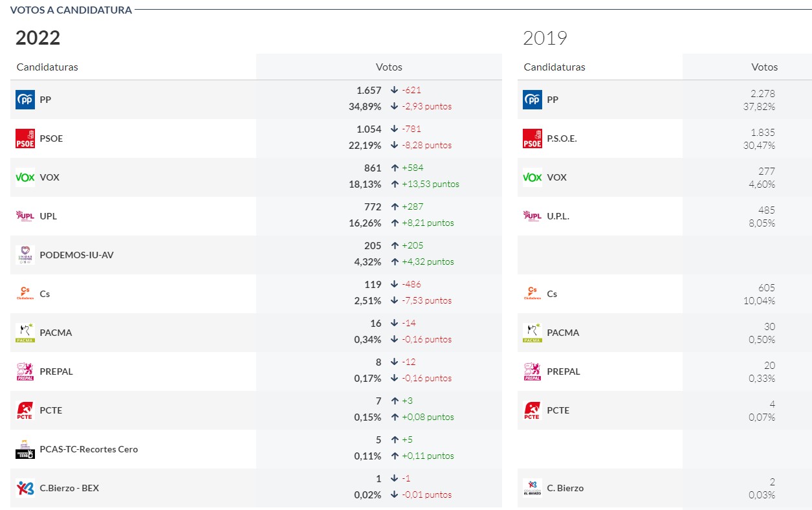This screenshot has width=812, height=510.
Task: Click the PSOE logo in 2022 table
Action: point(25,139)
